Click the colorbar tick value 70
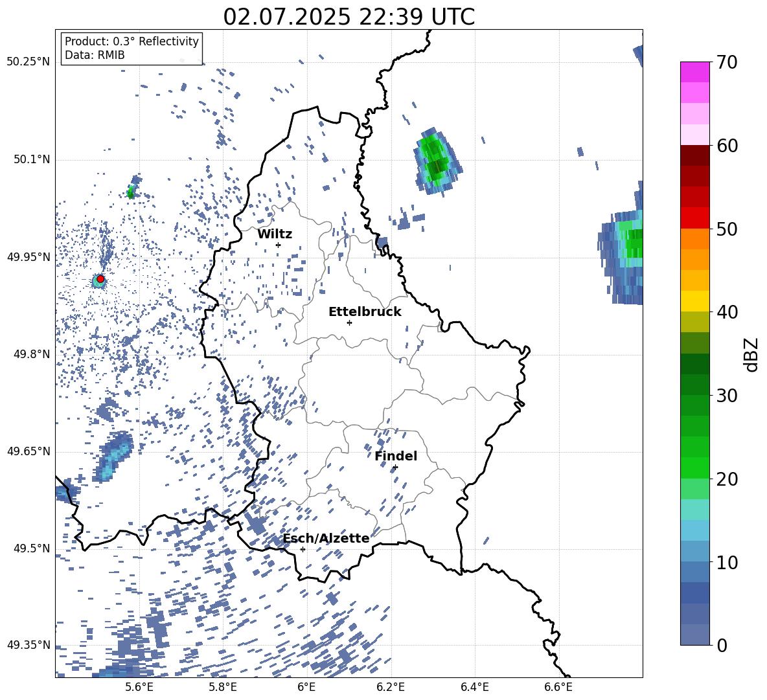767x700 pixels. pos(727,63)
